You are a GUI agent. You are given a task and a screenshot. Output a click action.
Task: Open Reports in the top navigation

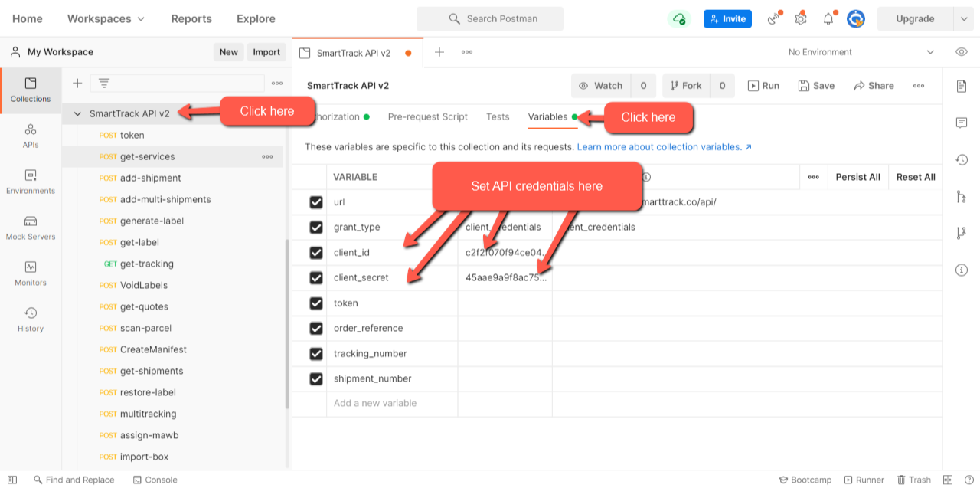tap(191, 18)
